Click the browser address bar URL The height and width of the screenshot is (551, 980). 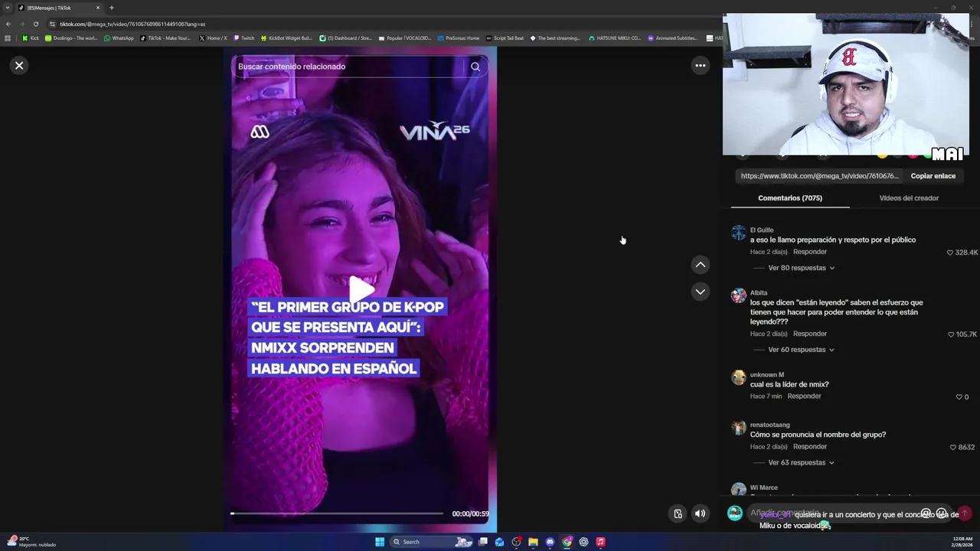[x=132, y=24]
